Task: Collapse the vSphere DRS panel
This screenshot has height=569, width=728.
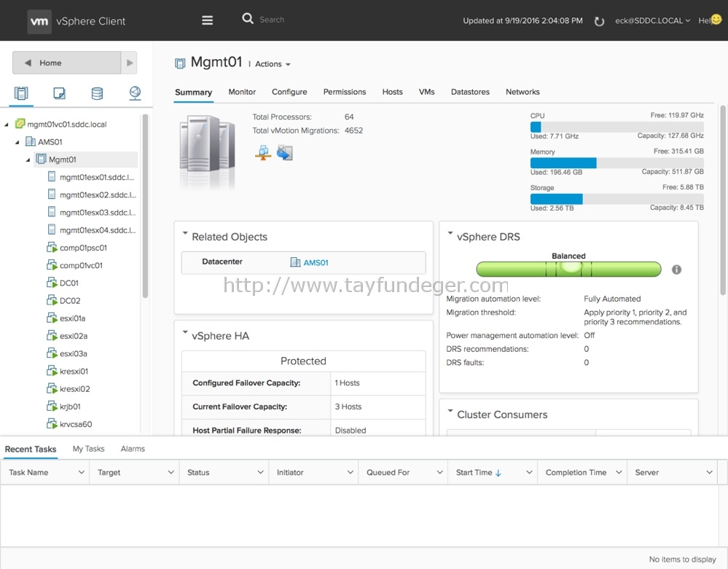Action: (450, 233)
